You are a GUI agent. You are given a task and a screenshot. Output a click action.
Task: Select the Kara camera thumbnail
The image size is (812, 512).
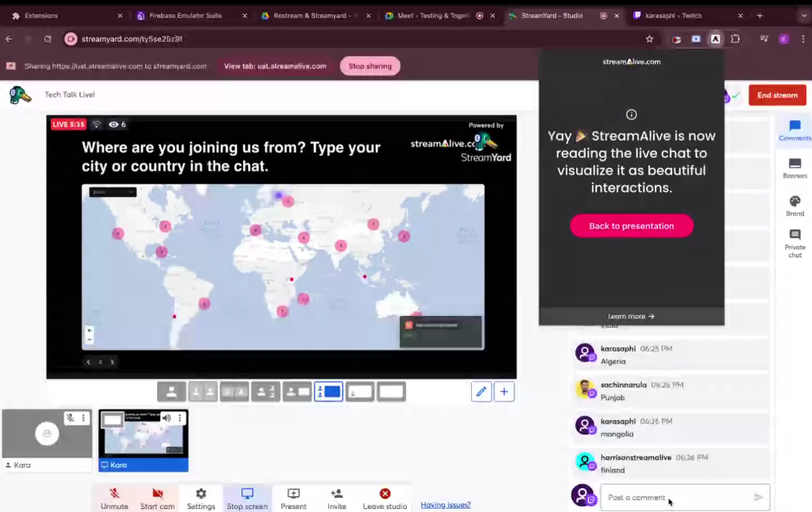[x=47, y=441]
